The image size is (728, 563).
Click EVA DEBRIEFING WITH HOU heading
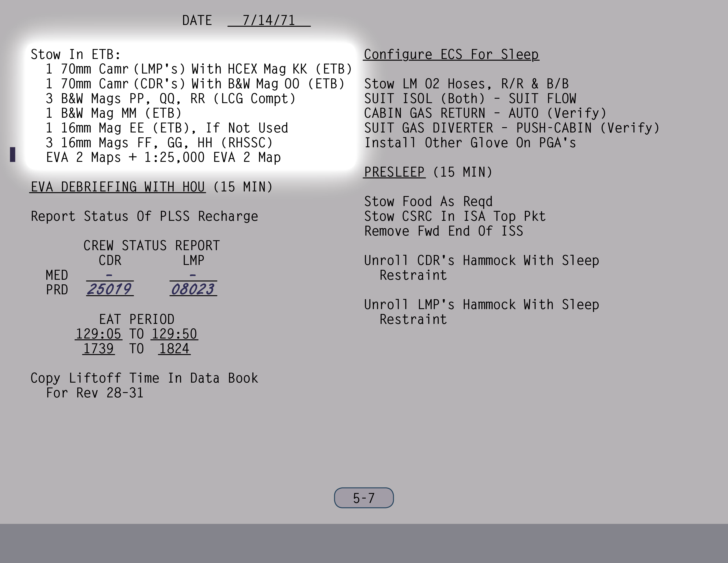[118, 187]
